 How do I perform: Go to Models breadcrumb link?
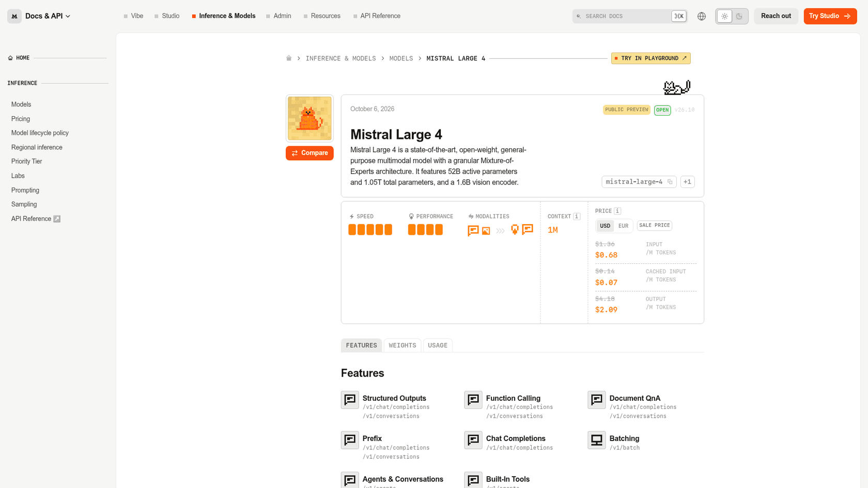pyautogui.click(x=401, y=58)
